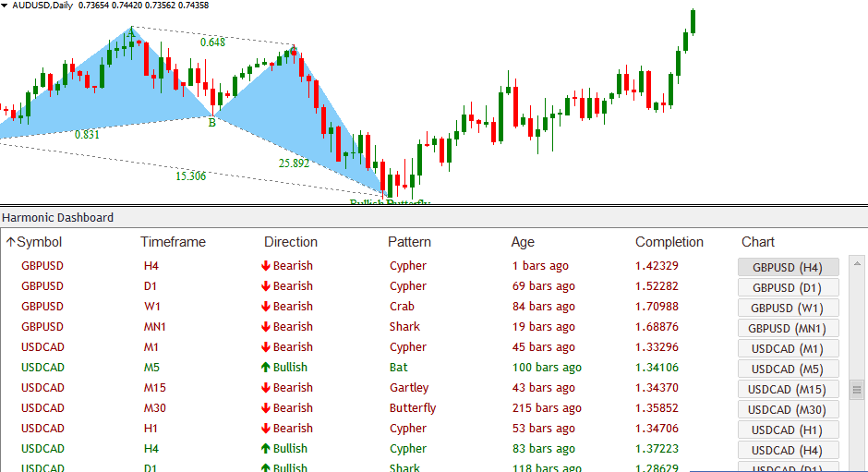The height and width of the screenshot is (472, 868).
Task: Open the GBPUSD (D1) chart button
Action: [x=788, y=287]
